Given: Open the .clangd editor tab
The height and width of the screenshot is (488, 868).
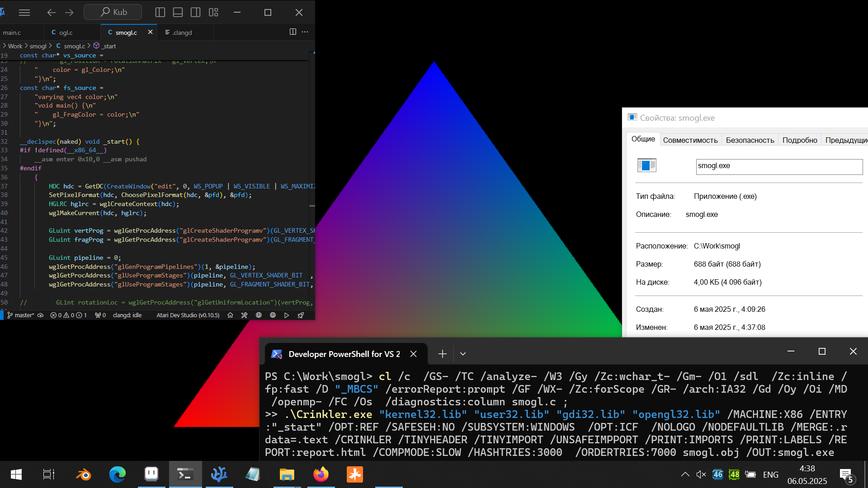Looking at the screenshot, I should click(182, 33).
